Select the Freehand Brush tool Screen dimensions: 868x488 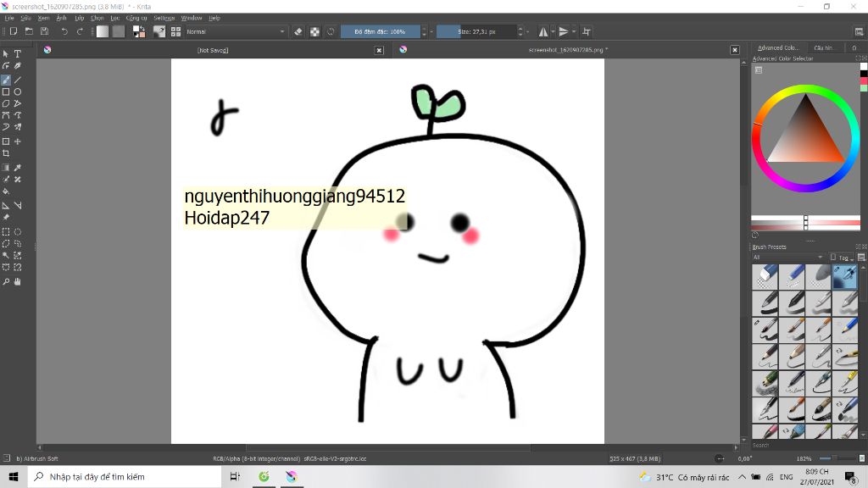(6, 80)
